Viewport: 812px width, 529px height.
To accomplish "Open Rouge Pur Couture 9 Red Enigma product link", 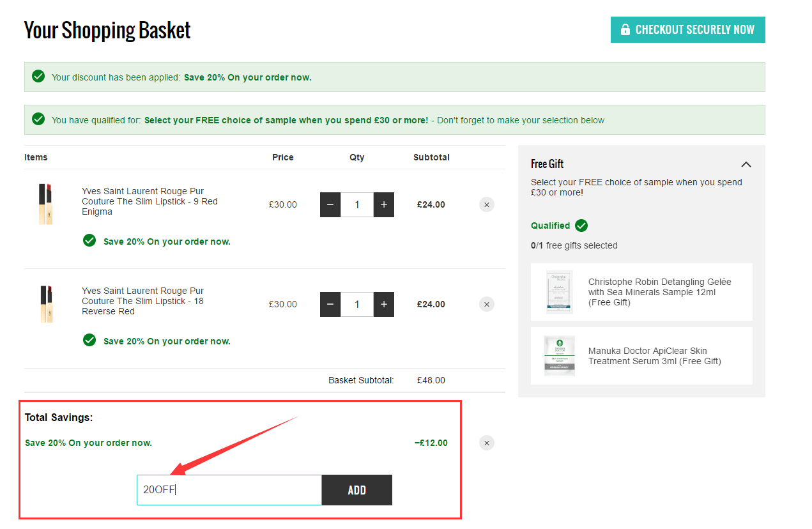I will pos(149,201).
